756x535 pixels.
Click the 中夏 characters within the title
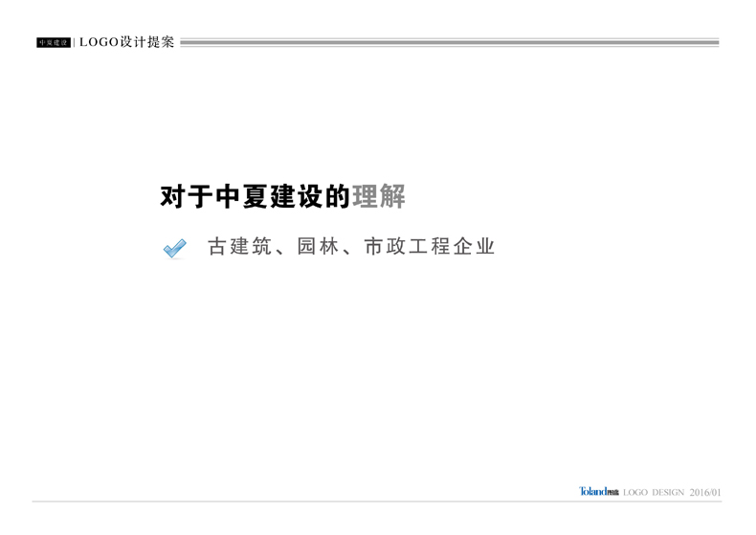[x=241, y=197]
